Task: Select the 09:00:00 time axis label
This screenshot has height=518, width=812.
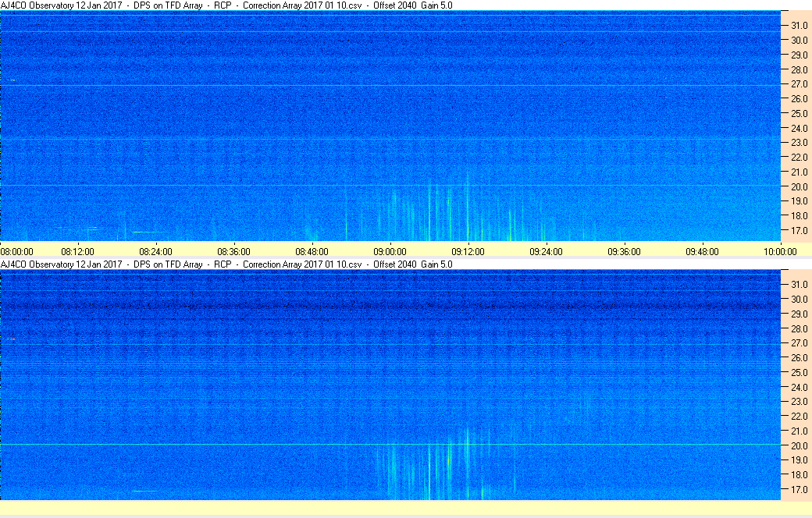Action: point(390,252)
